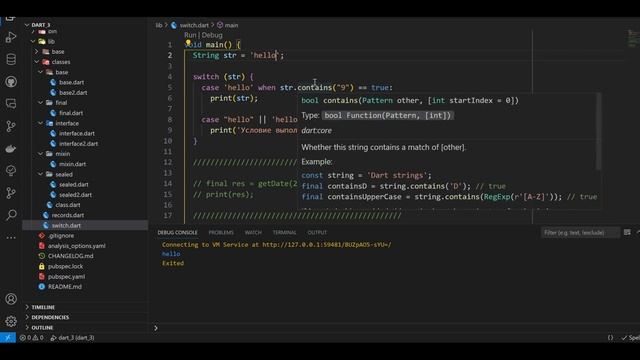This screenshot has height=360, width=640.
Task: Click the lightbulb code action icon
Action: point(188,42)
